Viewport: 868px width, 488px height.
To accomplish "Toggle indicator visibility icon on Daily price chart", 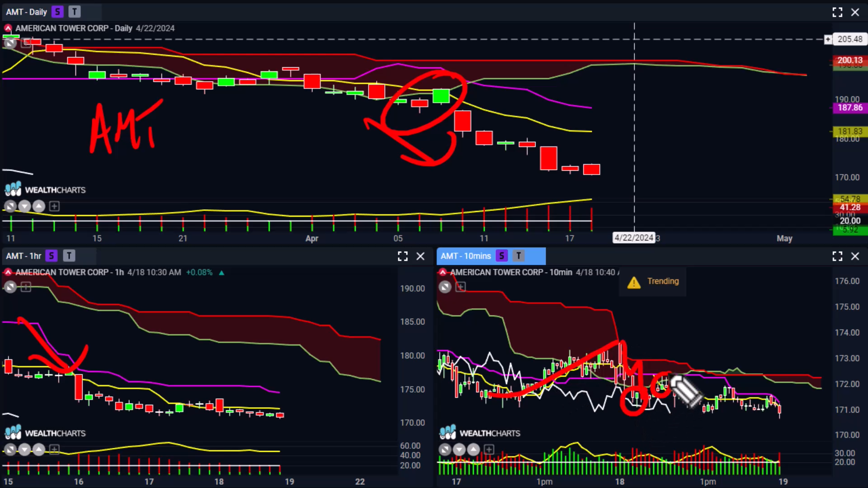I will tap(10, 43).
